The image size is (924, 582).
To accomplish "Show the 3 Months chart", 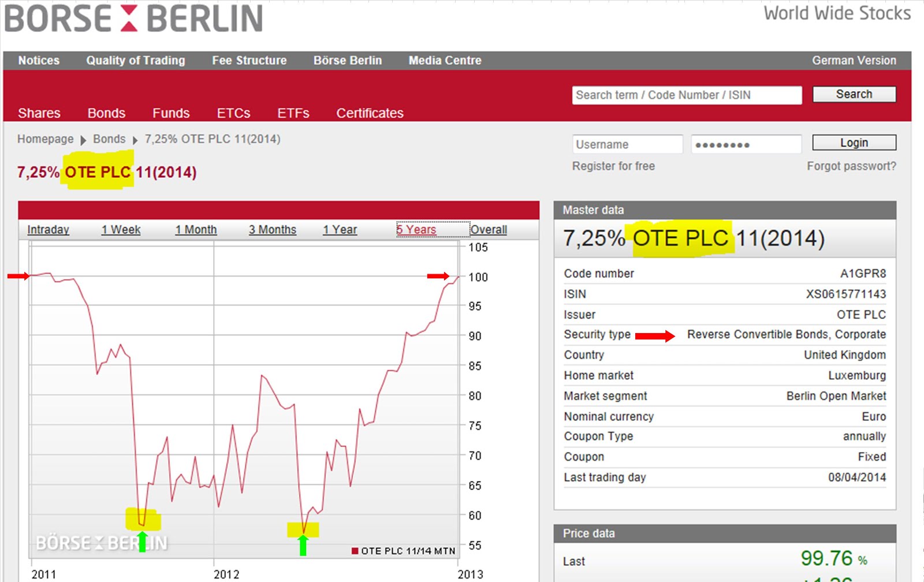I will tap(272, 229).
